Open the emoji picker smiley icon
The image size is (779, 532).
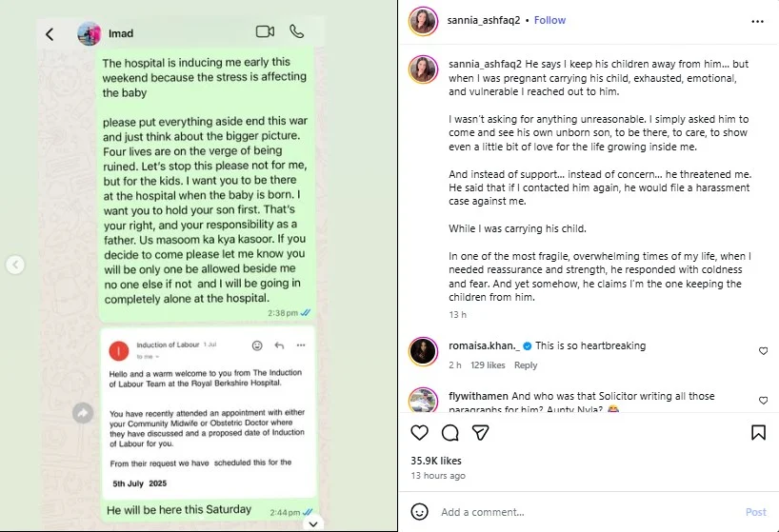click(419, 512)
